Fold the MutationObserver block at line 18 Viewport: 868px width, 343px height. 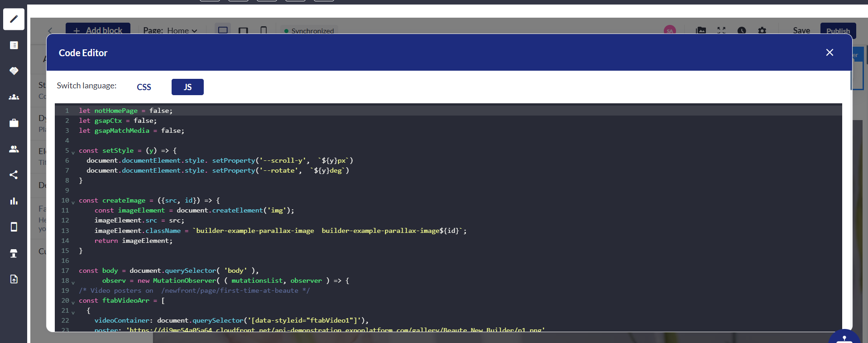(x=73, y=283)
